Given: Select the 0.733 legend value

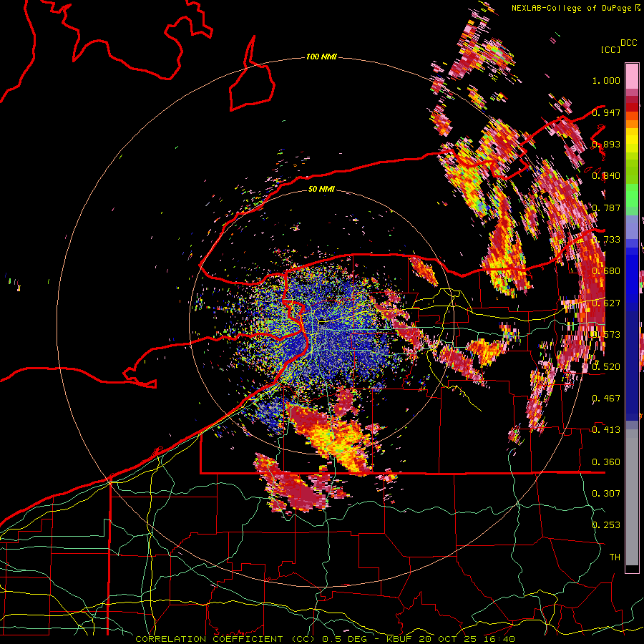Looking at the screenshot, I should (x=606, y=240).
